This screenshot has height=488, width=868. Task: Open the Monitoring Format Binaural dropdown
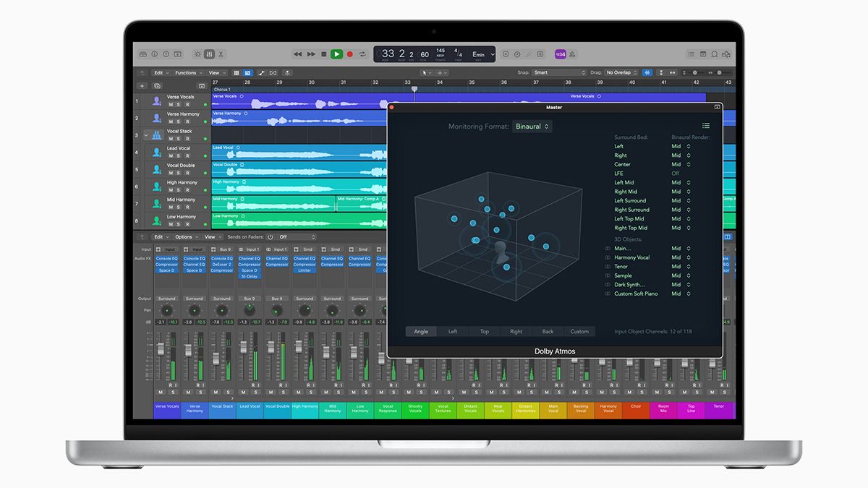click(x=532, y=127)
